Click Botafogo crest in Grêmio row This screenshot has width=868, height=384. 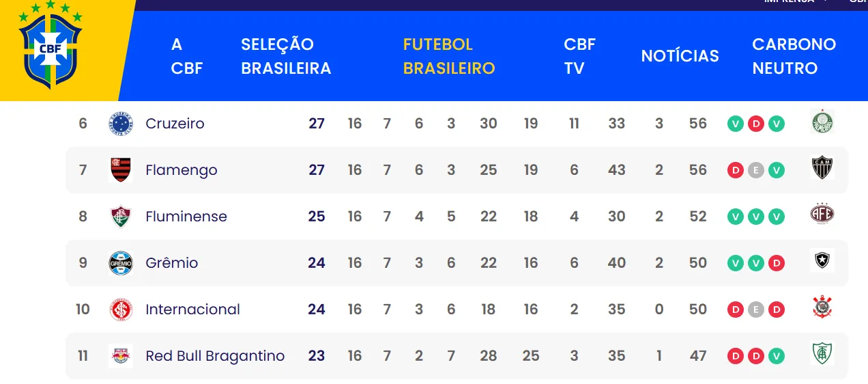click(822, 260)
